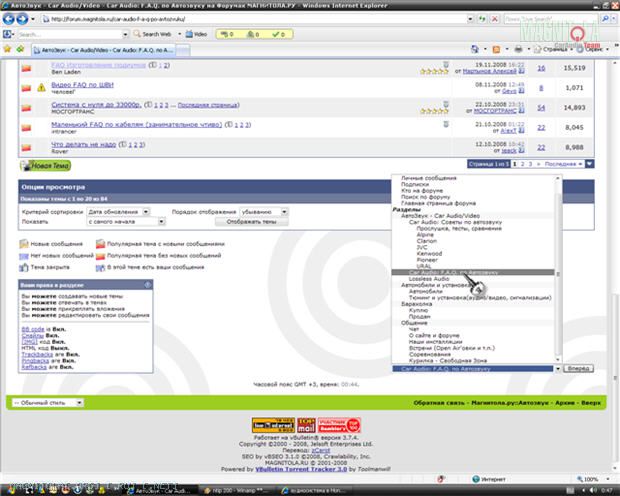
Task: Click the Favorites star icon in toolbar
Action: coord(8,48)
